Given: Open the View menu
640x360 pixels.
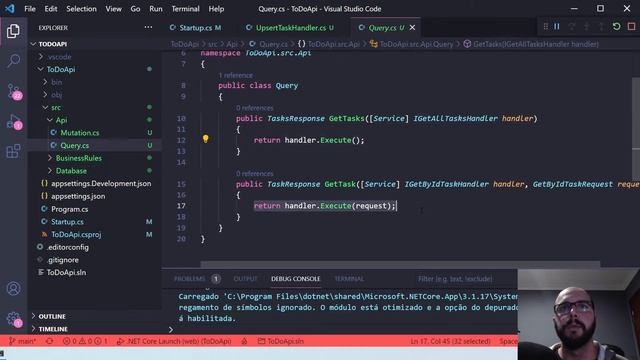Looking at the screenshot, I should point(113,9).
